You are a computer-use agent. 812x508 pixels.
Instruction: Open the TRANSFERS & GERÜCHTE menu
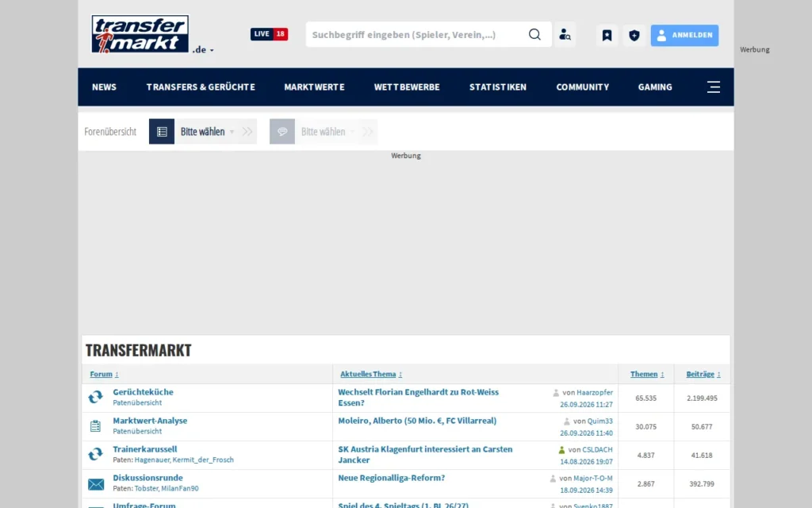point(201,87)
